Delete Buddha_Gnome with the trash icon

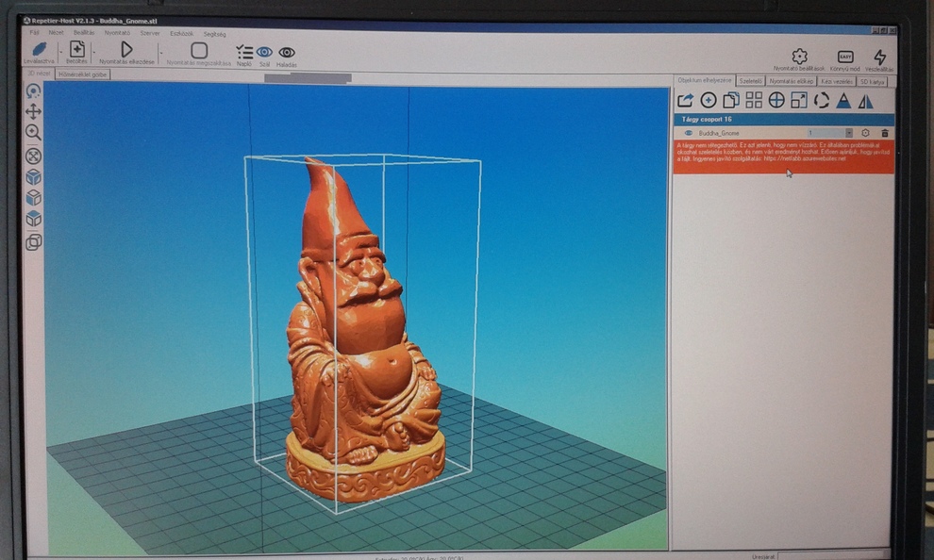click(885, 133)
